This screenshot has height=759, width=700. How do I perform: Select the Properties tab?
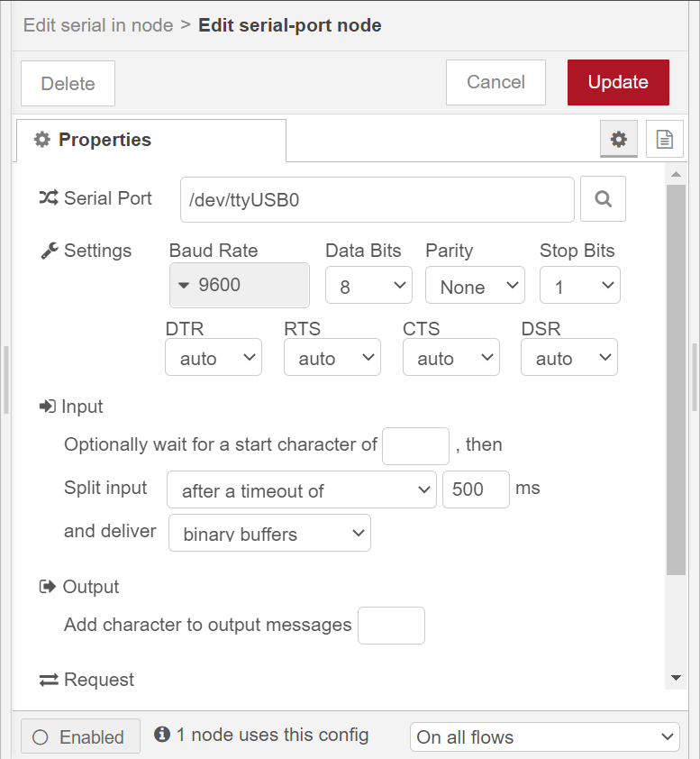pyautogui.click(x=151, y=141)
